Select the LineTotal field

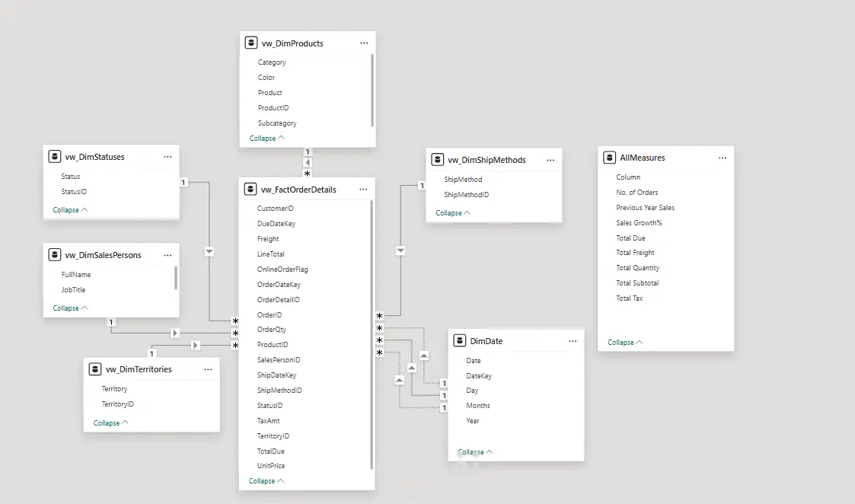pyautogui.click(x=270, y=254)
